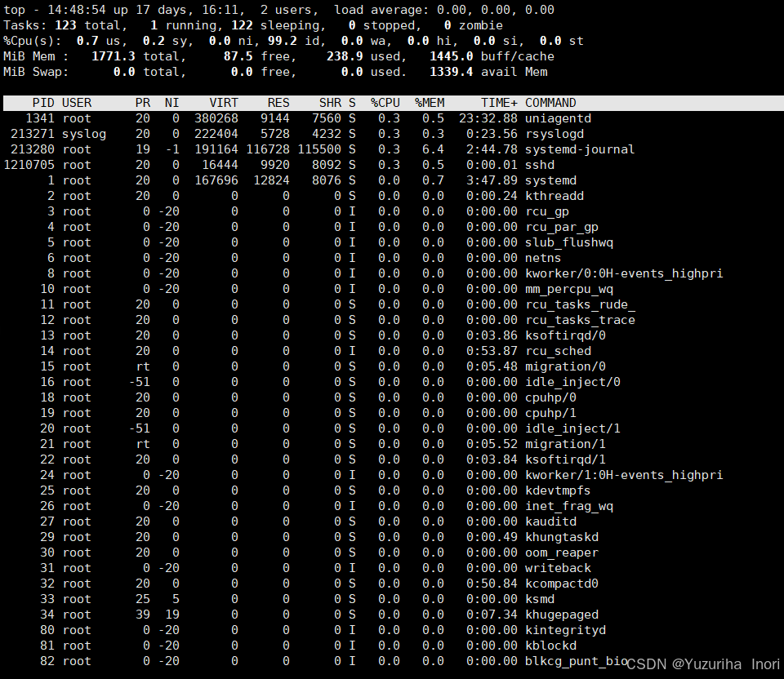Click the writeback process name

click(558, 567)
